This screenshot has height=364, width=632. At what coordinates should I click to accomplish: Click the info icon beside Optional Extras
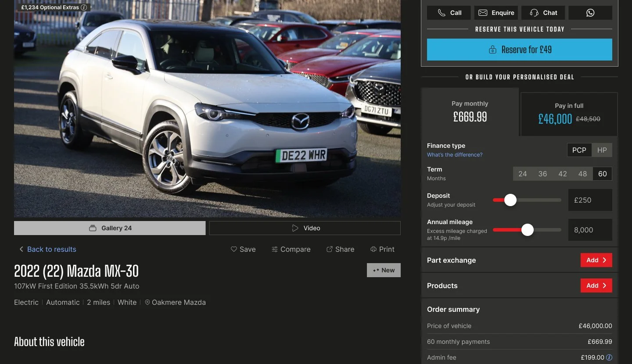click(84, 7)
